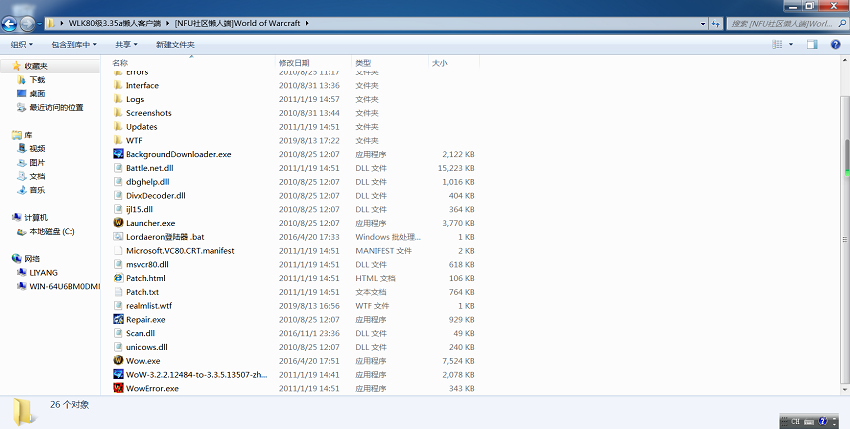Click the scrollbar down arrow

coord(845,389)
